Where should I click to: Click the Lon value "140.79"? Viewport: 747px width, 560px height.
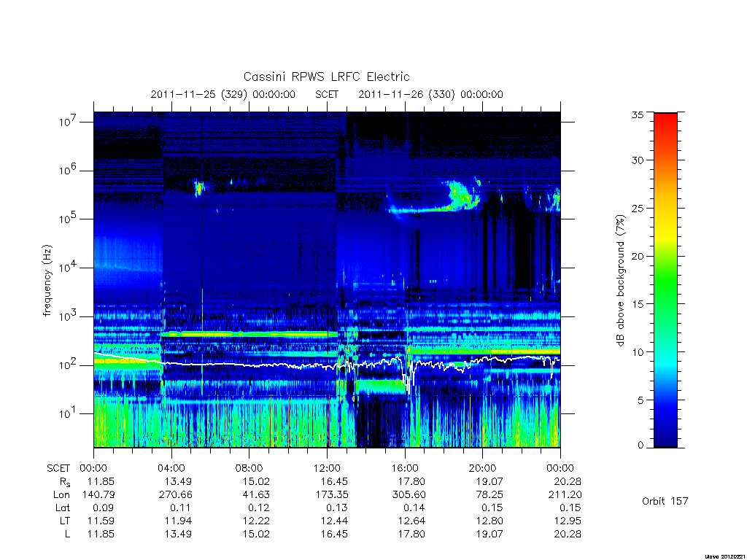click(x=98, y=495)
